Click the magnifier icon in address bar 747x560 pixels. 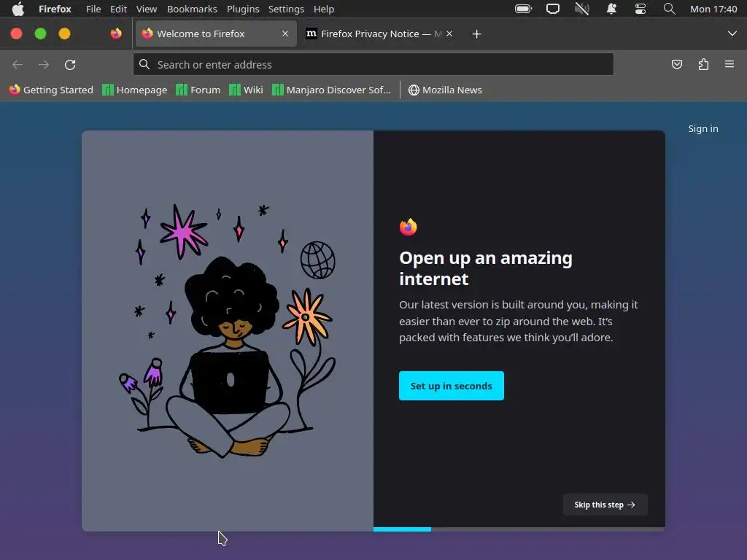(144, 64)
